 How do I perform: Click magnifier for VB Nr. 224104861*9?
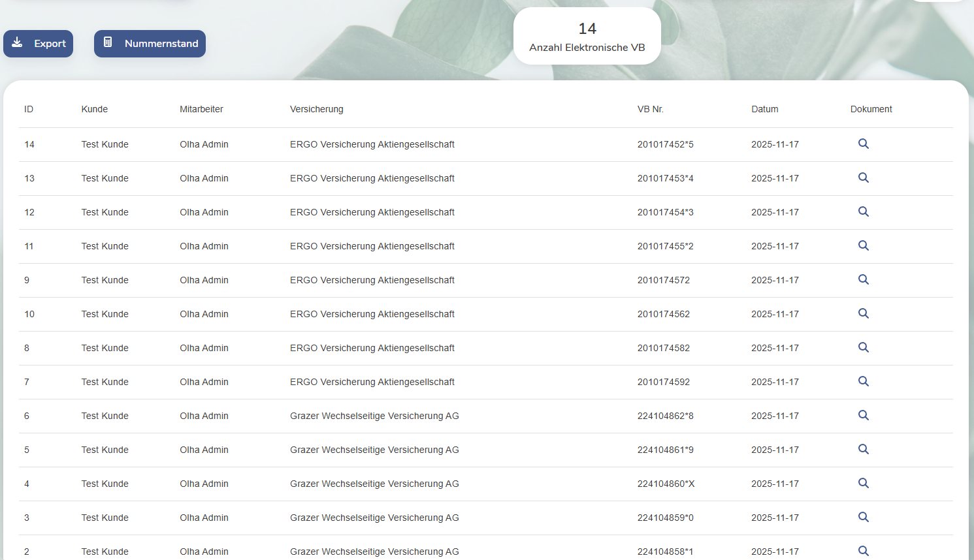[863, 450]
